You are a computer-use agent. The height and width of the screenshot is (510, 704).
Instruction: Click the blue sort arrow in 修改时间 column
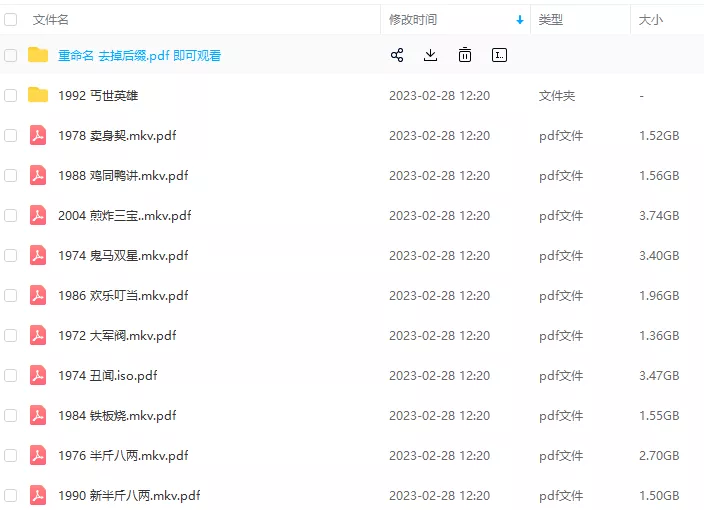(x=519, y=19)
